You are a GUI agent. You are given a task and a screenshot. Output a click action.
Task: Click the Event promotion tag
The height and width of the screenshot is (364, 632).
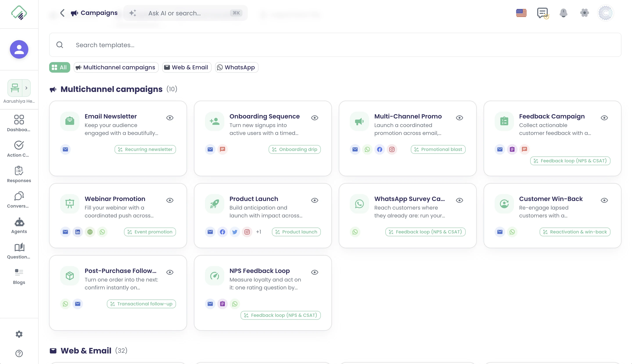tap(150, 232)
